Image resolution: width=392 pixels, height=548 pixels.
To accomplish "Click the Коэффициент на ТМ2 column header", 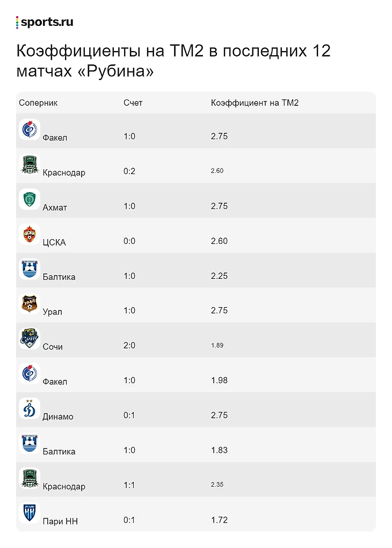I will [x=255, y=103].
